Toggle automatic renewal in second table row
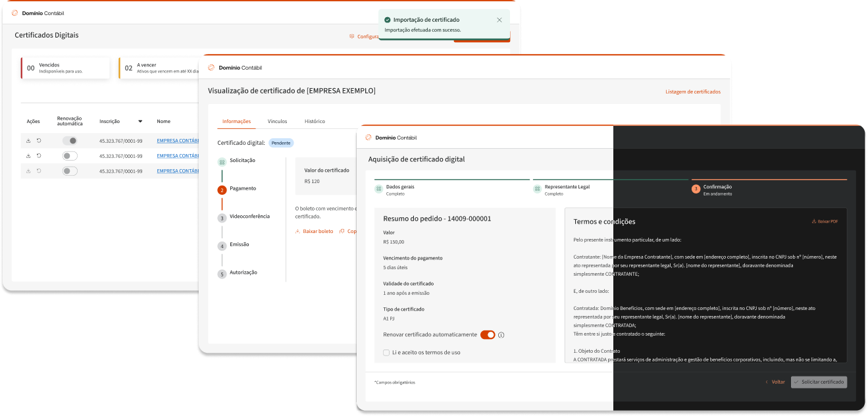868x416 pixels. click(x=70, y=155)
